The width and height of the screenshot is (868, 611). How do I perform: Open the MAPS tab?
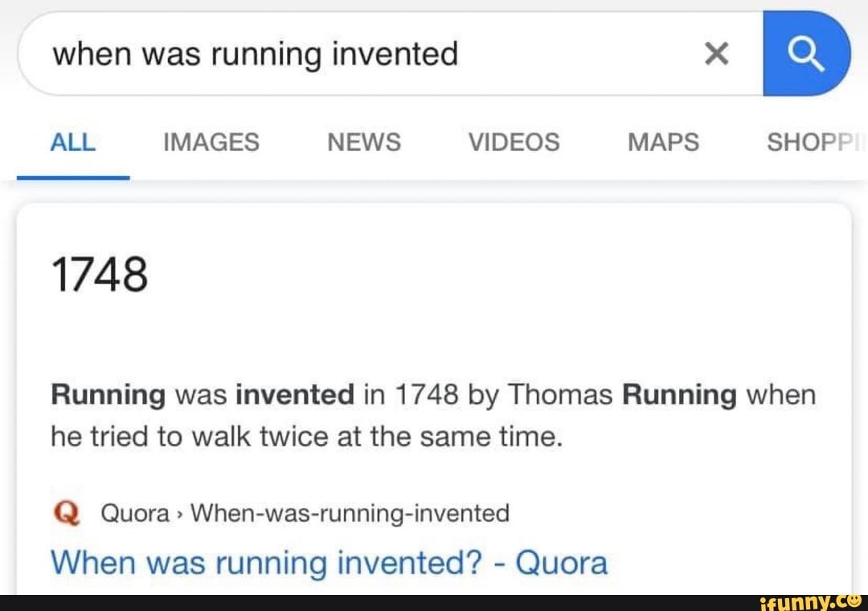(663, 142)
